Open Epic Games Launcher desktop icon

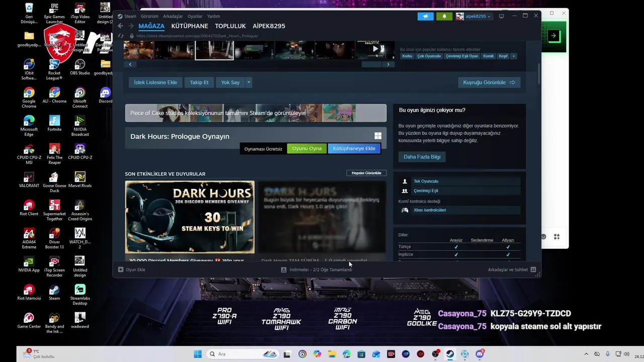[54, 14]
